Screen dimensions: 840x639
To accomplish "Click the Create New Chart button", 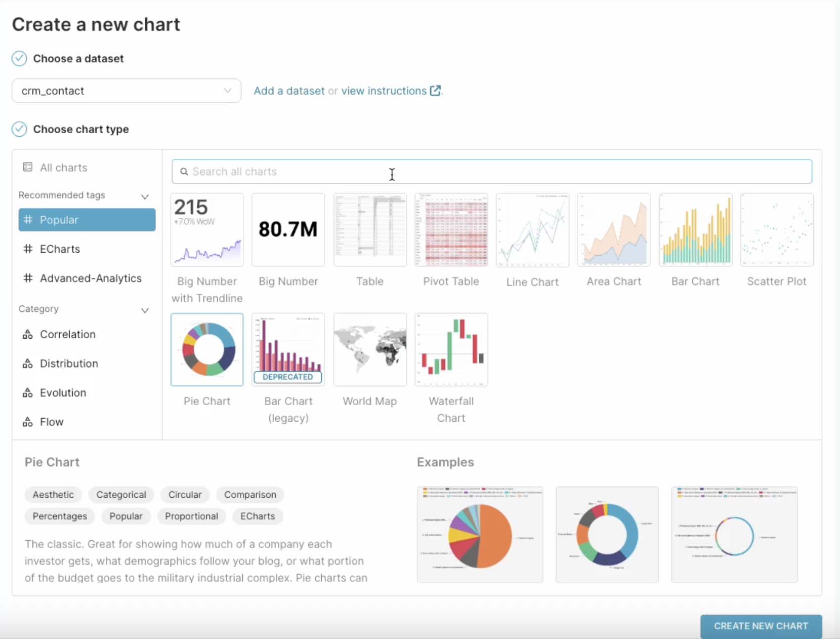I will tap(761, 626).
